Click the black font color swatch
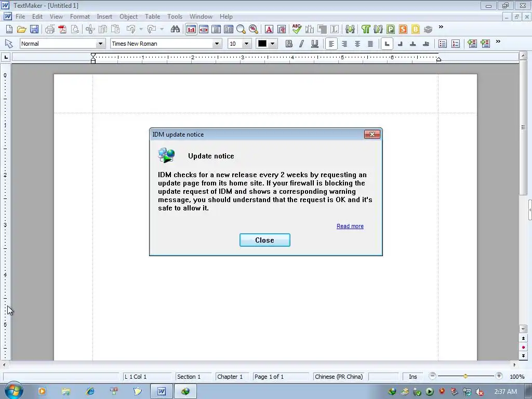This screenshot has width=532, height=399. [262, 44]
